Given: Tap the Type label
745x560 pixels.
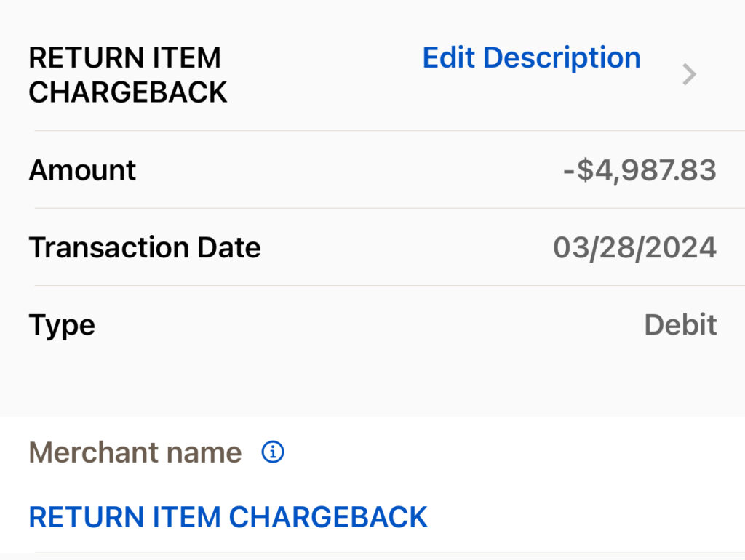Looking at the screenshot, I should click(62, 324).
